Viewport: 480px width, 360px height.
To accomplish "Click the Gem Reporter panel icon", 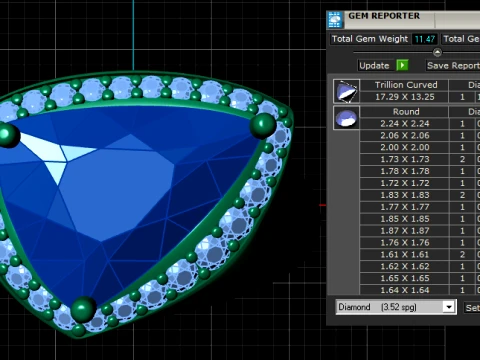I will coord(335,20).
